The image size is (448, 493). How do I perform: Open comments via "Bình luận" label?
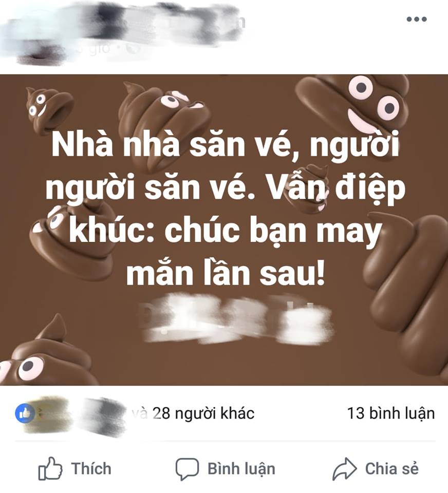click(x=241, y=469)
